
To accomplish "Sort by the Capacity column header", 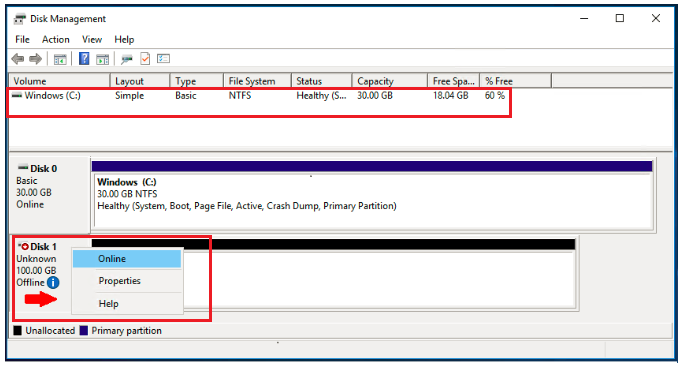I will [x=389, y=81].
